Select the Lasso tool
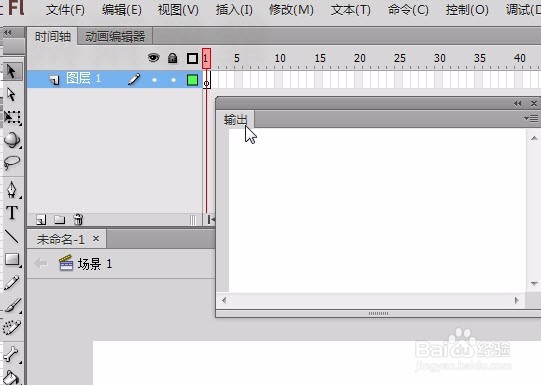The width and height of the screenshot is (541, 385). point(12,162)
